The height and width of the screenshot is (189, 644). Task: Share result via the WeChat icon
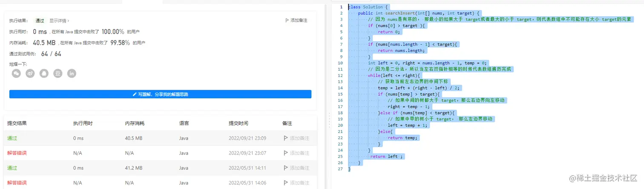[x=16, y=74]
